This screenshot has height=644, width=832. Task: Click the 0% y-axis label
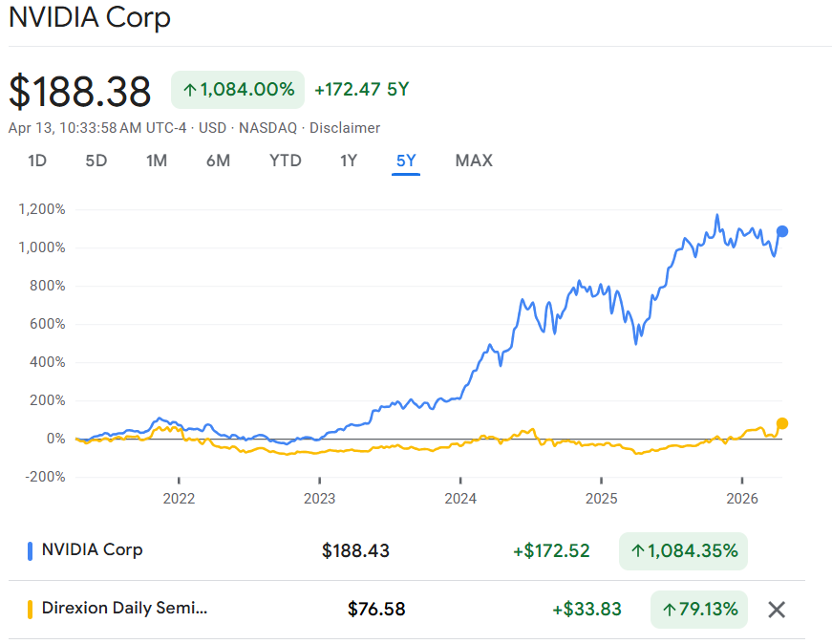(x=55, y=439)
